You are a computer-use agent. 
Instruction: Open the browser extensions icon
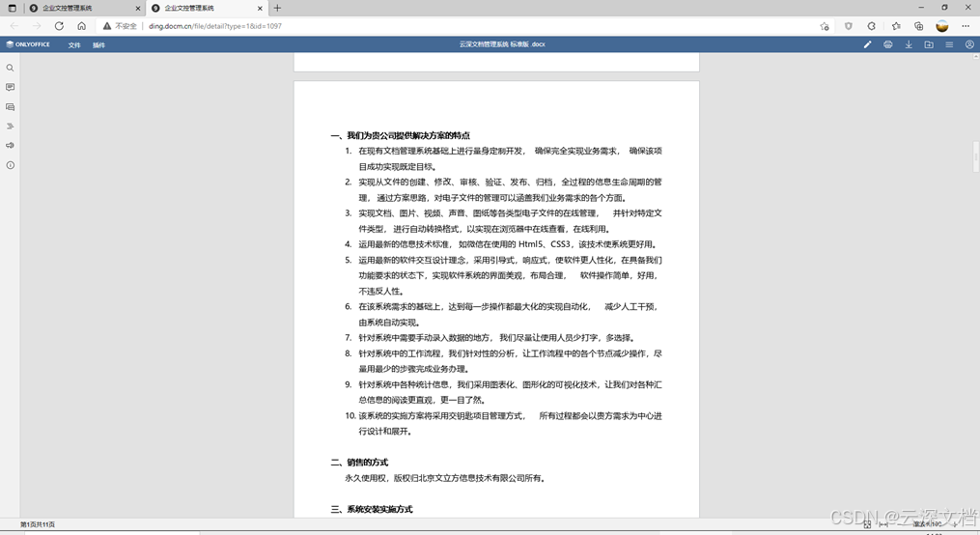(x=871, y=26)
